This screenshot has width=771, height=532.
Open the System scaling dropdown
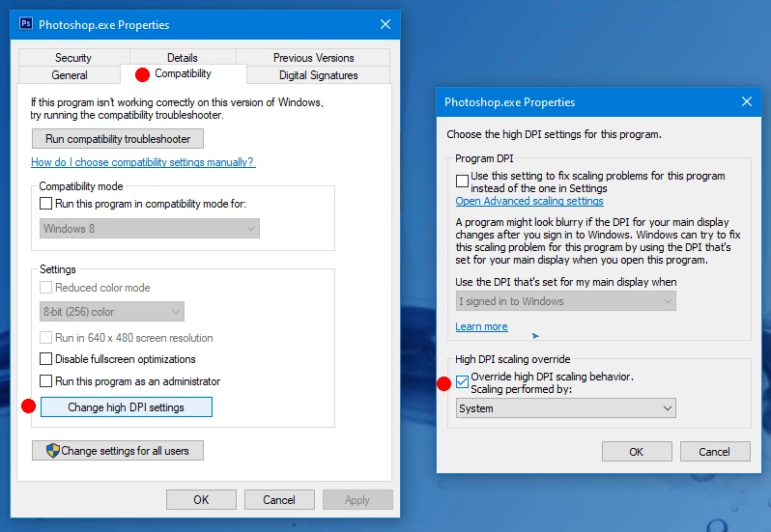pyautogui.click(x=566, y=408)
